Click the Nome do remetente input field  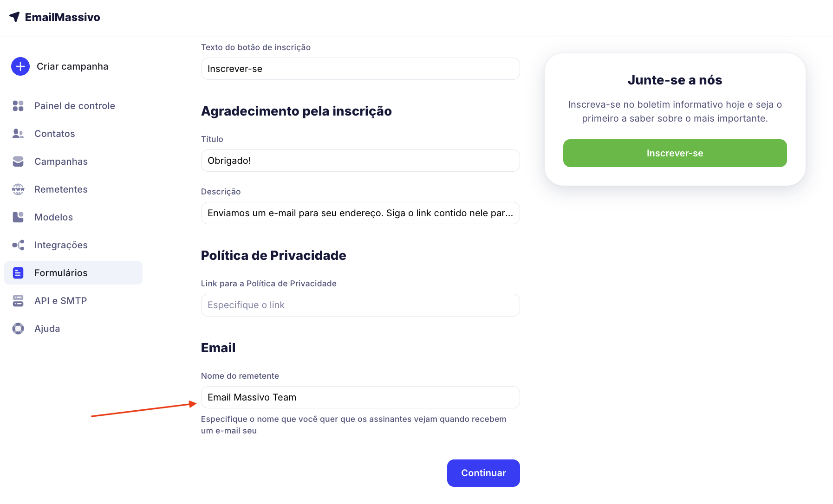(x=360, y=397)
